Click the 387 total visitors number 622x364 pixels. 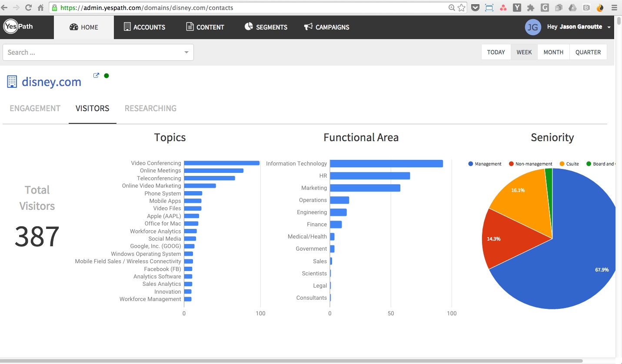[x=37, y=237]
